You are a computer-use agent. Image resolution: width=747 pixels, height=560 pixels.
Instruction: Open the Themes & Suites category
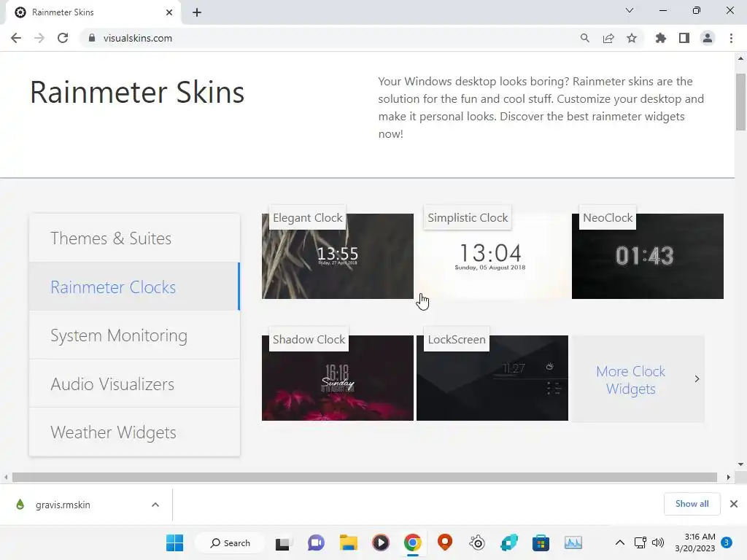click(x=134, y=238)
